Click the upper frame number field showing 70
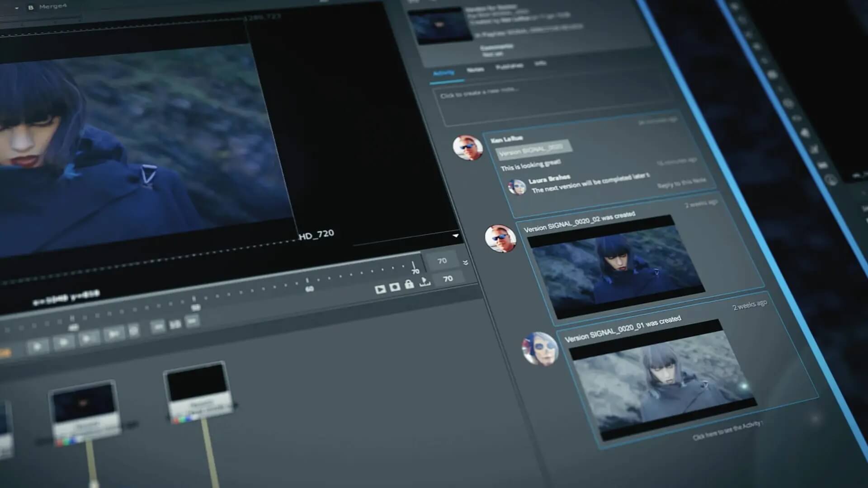The width and height of the screenshot is (868, 488). pos(442,261)
